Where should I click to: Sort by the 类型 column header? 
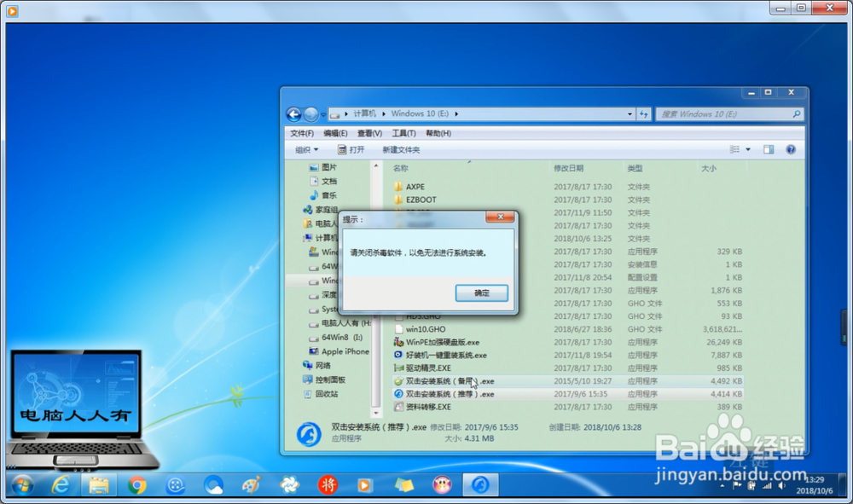(635, 169)
